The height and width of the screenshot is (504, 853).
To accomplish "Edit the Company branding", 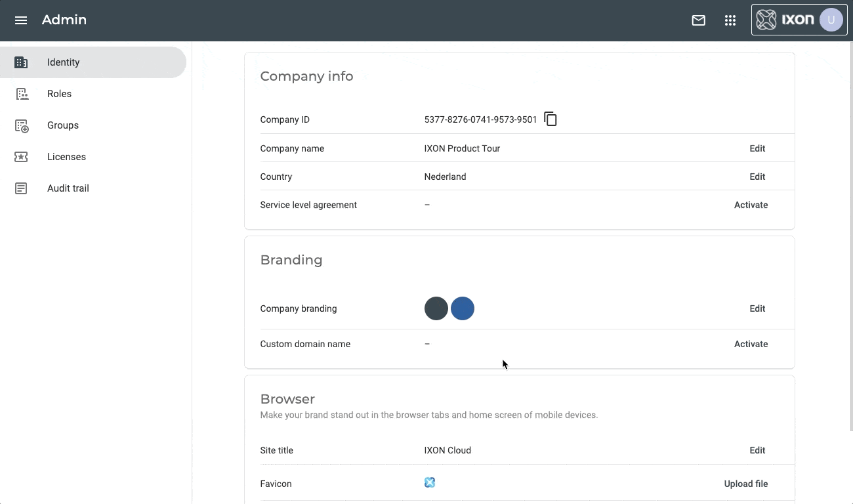I will pyautogui.click(x=757, y=308).
